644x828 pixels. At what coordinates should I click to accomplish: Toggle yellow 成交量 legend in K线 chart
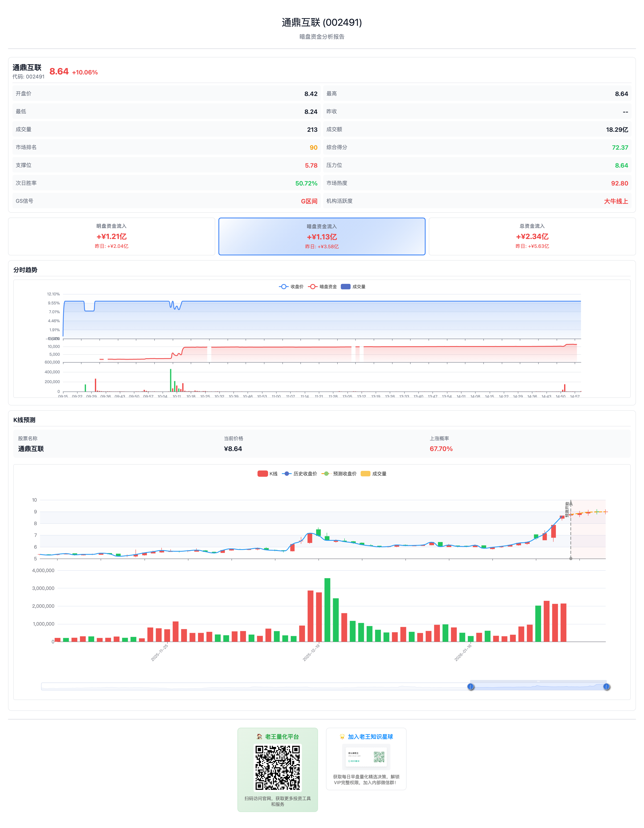365,474
